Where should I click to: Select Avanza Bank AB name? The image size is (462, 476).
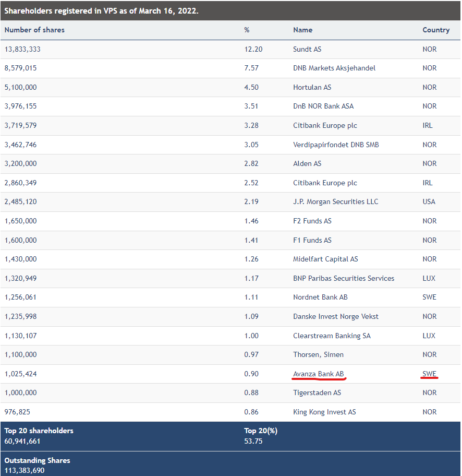(x=318, y=374)
